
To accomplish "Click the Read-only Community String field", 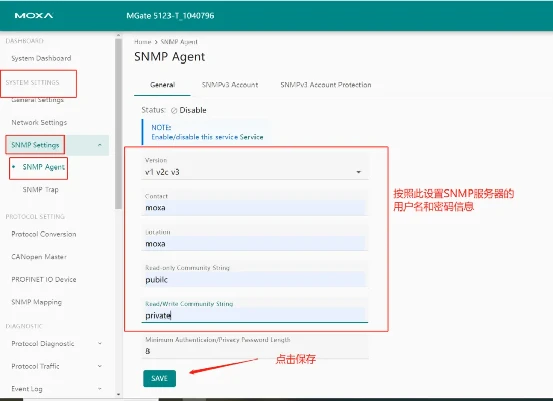I will point(254,280).
